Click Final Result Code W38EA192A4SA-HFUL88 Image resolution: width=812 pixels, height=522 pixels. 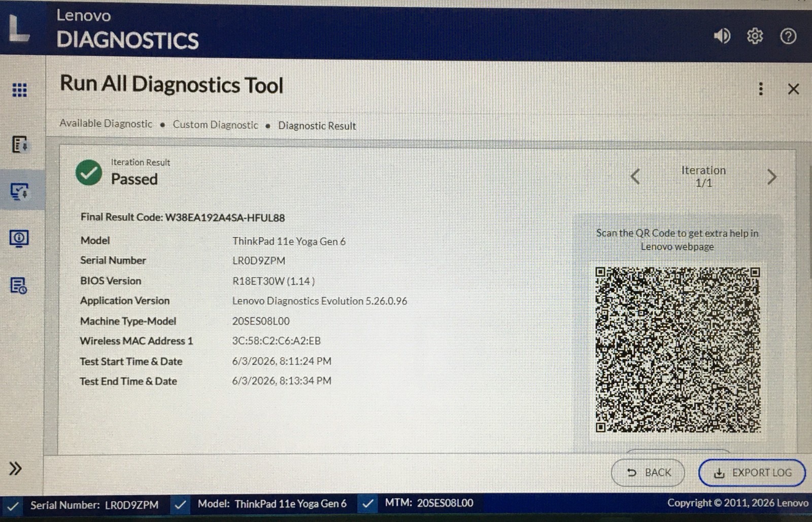coord(183,217)
